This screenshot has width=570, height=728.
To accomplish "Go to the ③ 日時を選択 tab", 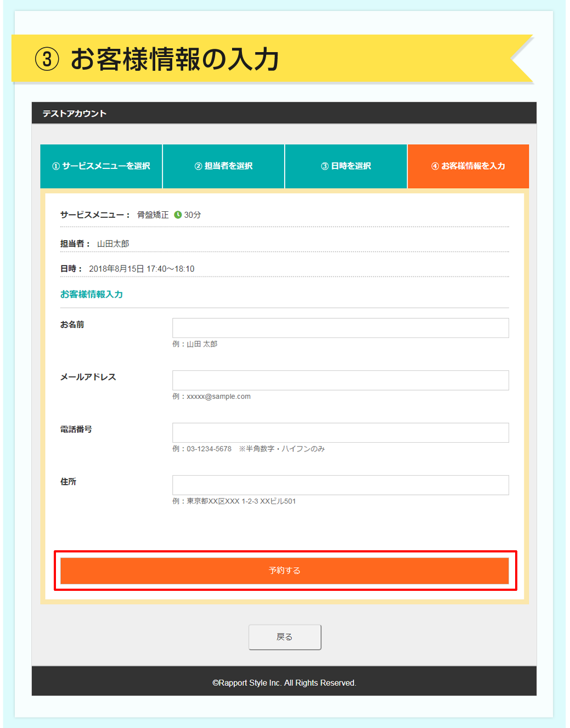I will tap(346, 166).
